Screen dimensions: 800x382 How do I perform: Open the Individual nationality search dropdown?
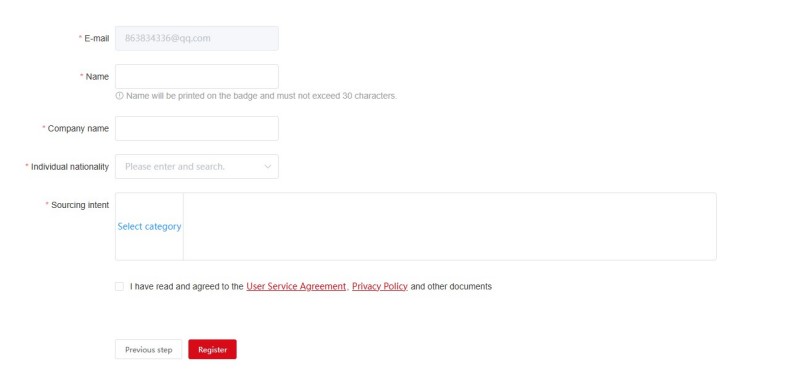pyautogui.click(x=197, y=167)
